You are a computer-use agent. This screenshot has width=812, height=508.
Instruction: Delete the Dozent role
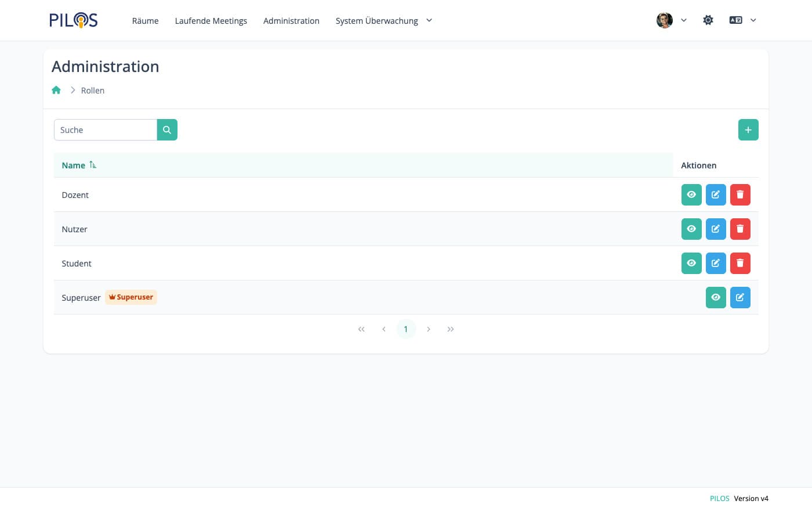point(739,195)
